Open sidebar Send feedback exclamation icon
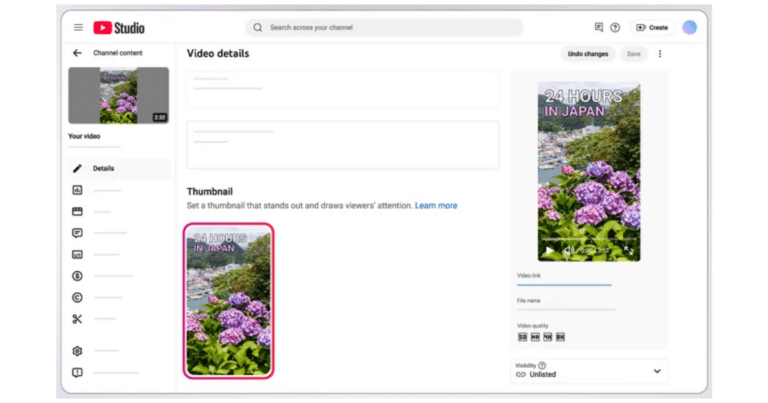 (x=77, y=373)
